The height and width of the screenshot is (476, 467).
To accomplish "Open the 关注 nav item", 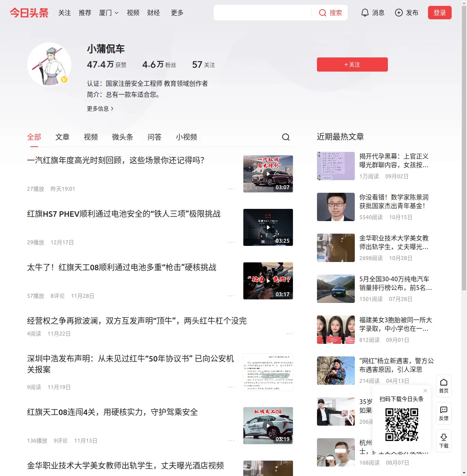I will [65, 13].
